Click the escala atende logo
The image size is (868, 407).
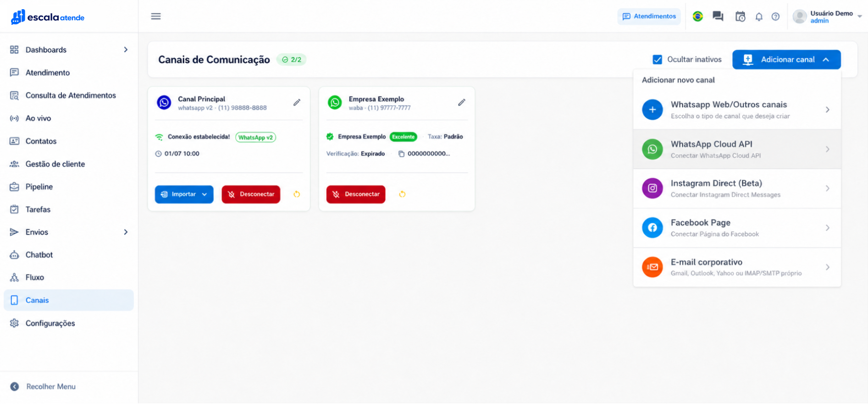click(48, 17)
